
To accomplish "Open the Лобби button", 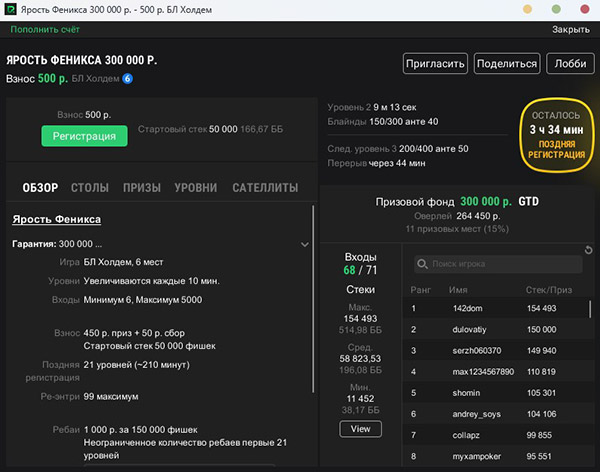I will [x=570, y=64].
